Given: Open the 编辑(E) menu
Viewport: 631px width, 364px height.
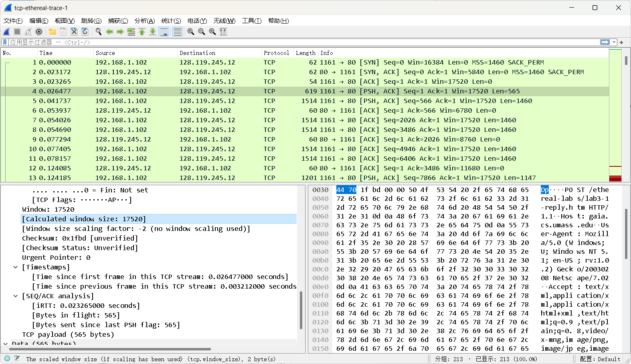Looking at the screenshot, I should click(38, 21).
